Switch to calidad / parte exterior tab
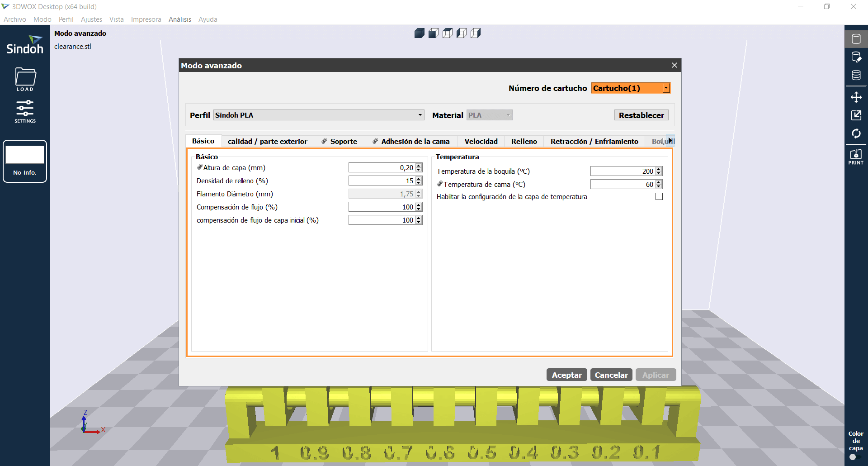Screen dimensions: 868x466 [268, 141]
